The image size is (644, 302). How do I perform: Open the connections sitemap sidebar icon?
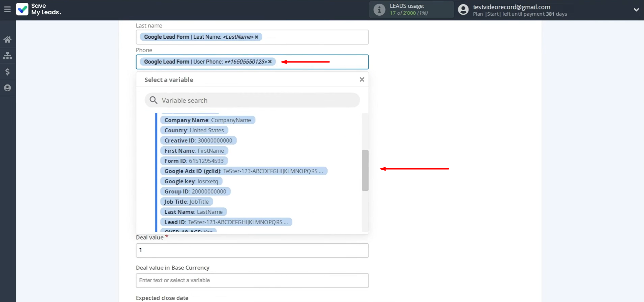point(7,56)
